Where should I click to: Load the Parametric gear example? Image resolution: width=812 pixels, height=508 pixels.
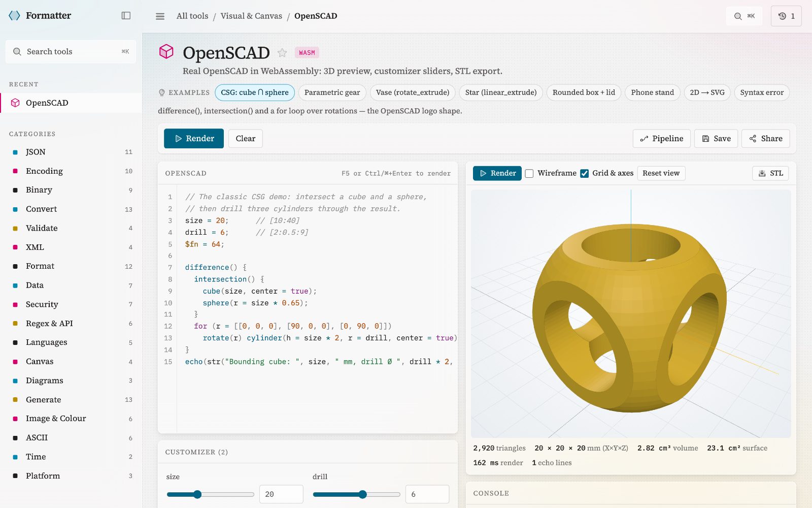tap(332, 92)
